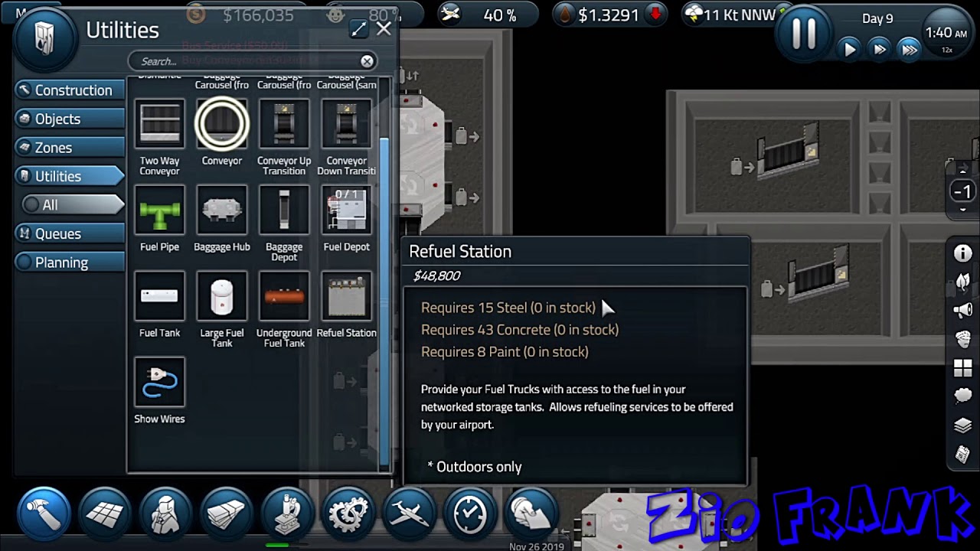Open the operations gears menu
The width and height of the screenshot is (980, 551).
tap(348, 513)
